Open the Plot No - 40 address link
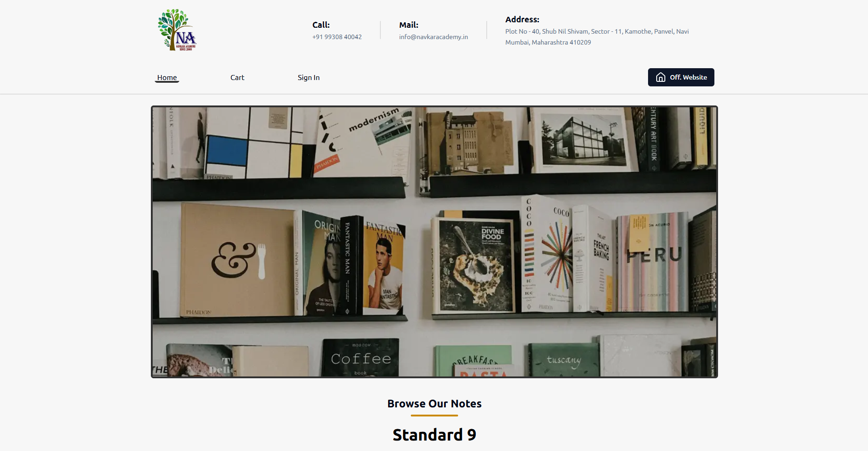This screenshot has height=451, width=868. coord(597,37)
